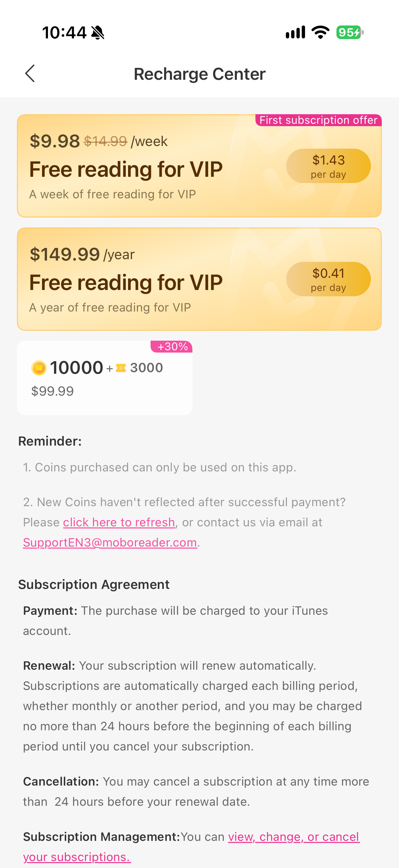Screen dimensions: 399x868
Task: Select the $149.99 per year VIP plan
Action: (x=199, y=279)
